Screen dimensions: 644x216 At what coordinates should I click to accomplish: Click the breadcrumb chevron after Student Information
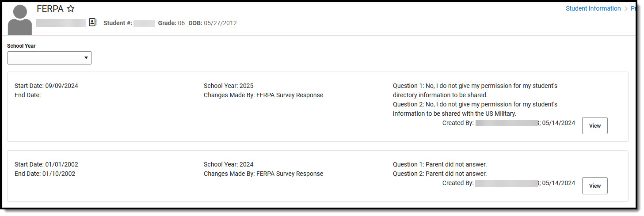click(626, 9)
